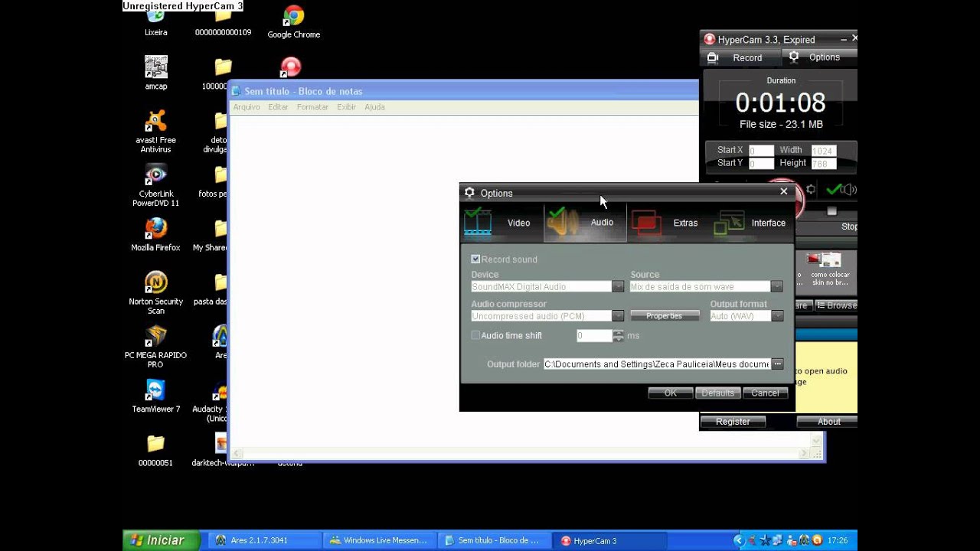This screenshot has width=980, height=551.
Task: Enable the Audio time shift checkbox
Action: point(475,335)
